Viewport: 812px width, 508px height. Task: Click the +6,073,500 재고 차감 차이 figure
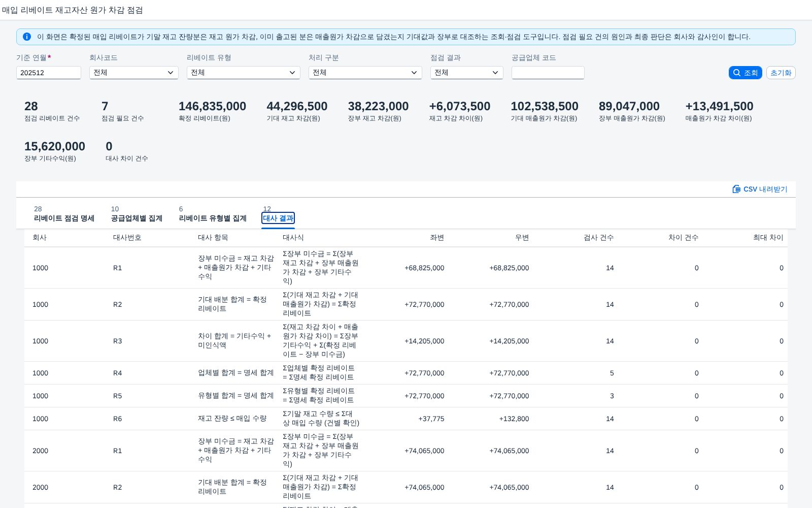460,106
